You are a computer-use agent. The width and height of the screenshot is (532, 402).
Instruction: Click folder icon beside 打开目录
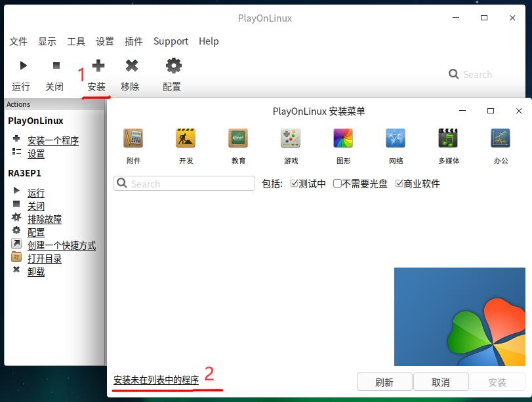tap(16, 257)
